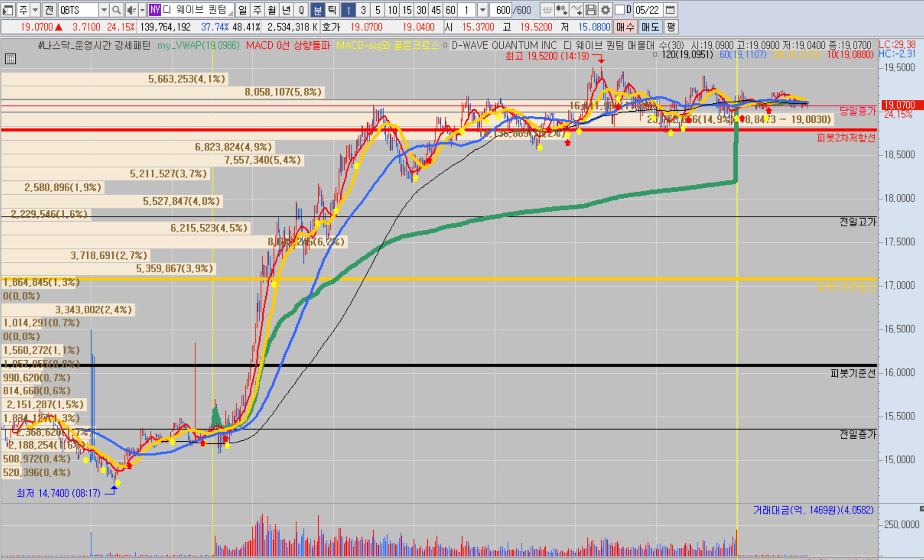Toggle the D checkbox beside the date
This screenshot has width=924, height=560.
[620, 10]
